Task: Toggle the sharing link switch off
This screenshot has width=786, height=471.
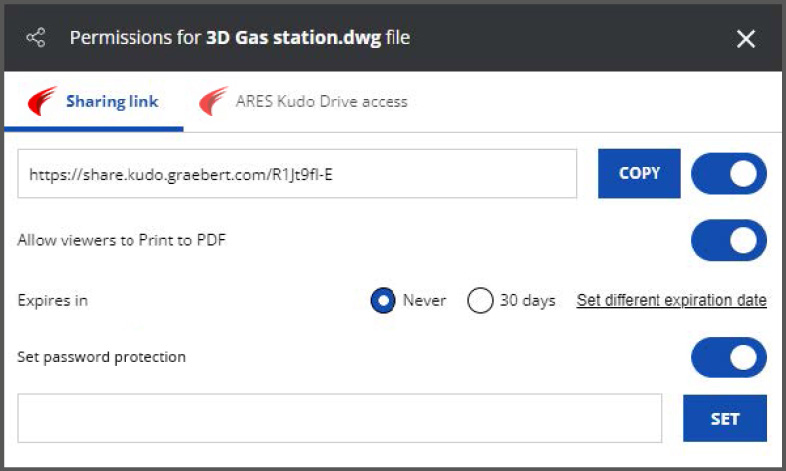Action: click(x=728, y=174)
